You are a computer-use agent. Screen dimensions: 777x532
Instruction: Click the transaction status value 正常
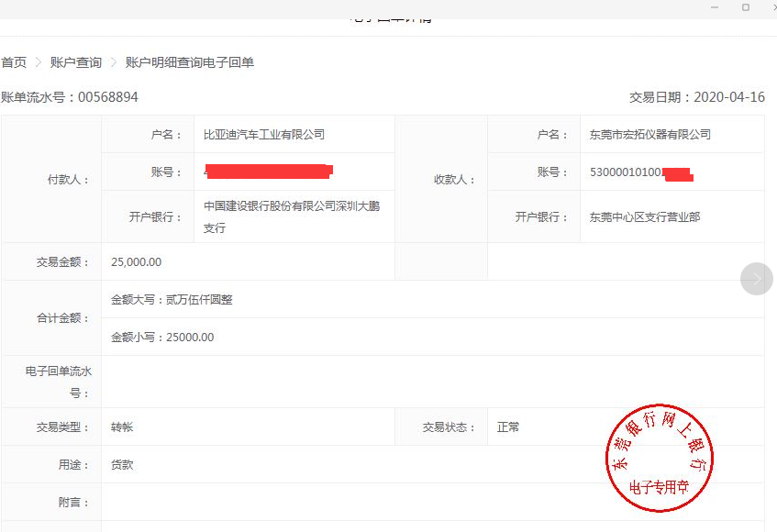[x=508, y=427]
